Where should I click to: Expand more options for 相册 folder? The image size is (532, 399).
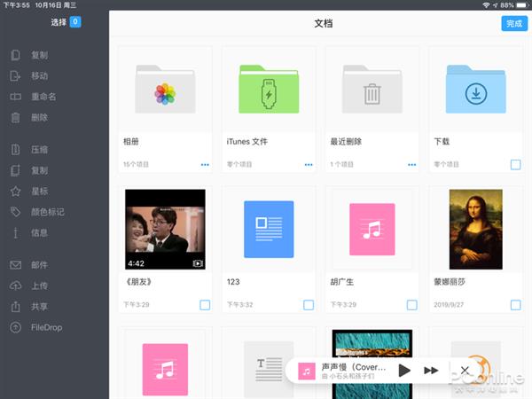[x=205, y=164]
